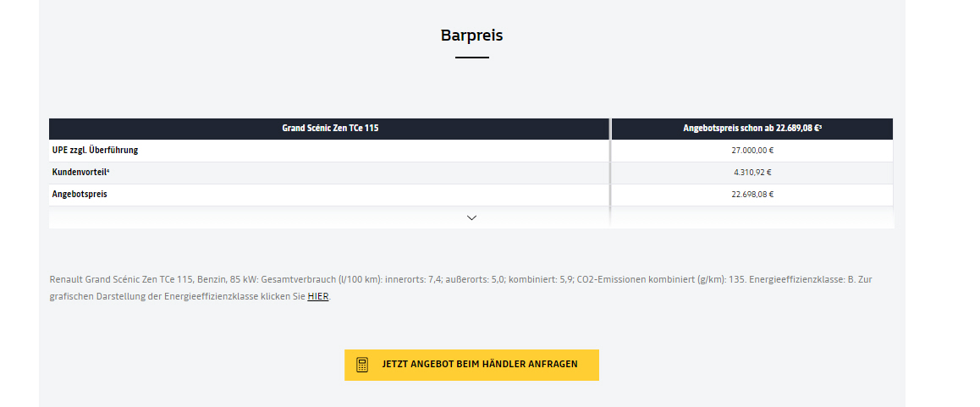Click the fuel consumption disclaimer paragraph
Image resolution: width=980 pixels, height=407 pixels.
[x=460, y=288]
